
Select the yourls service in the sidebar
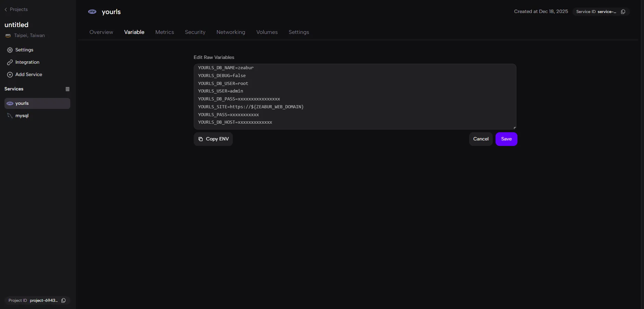[37, 103]
